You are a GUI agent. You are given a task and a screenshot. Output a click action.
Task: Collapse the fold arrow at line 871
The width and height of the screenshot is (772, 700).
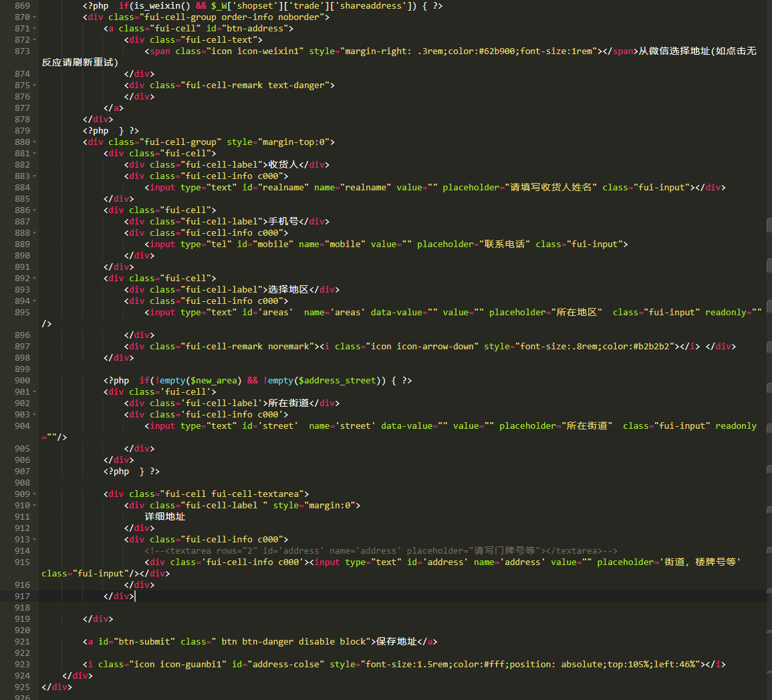click(35, 29)
